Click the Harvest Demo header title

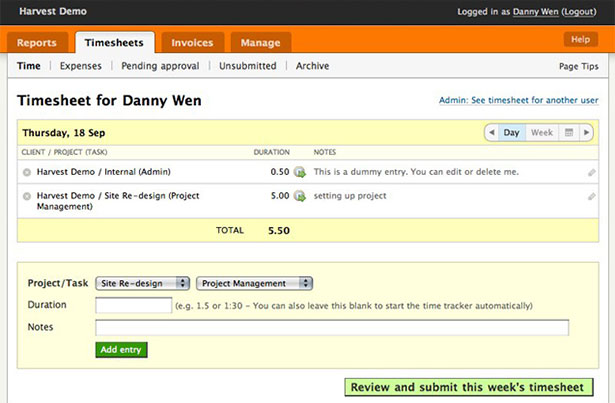(x=53, y=11)
